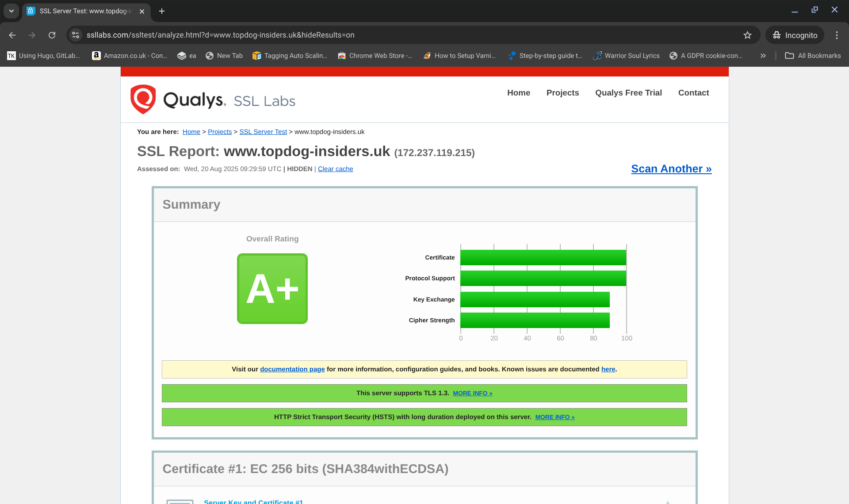Image resolution: width=849 pixels, height=504 pixels.
Task: Click MORE INFO beside TLS 1.3 notice
Action: pos(472,393)
